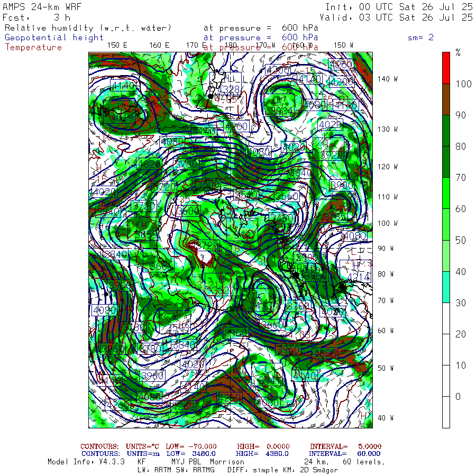This screenshot has height=476, width=476.
Task: Click the 'Init: 00 UTC Sat 26 Jul 25' line
Action: (x=399, y=7)
